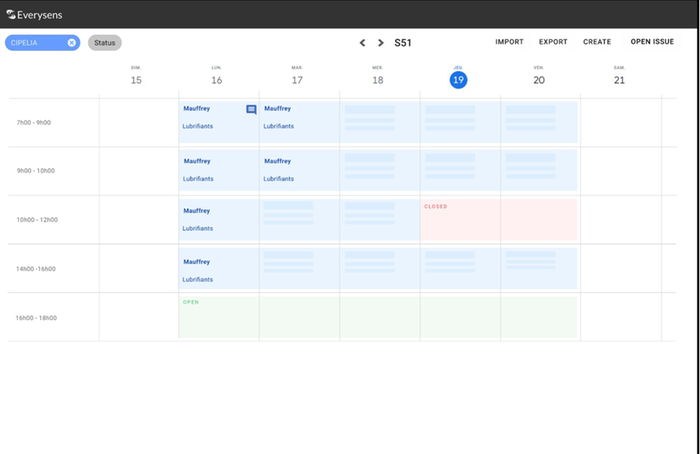This screenshot has width=700, height=454.
Task: Open Mauffrey booking Monday 10h00 - 12h00
Action: (219, 220)
